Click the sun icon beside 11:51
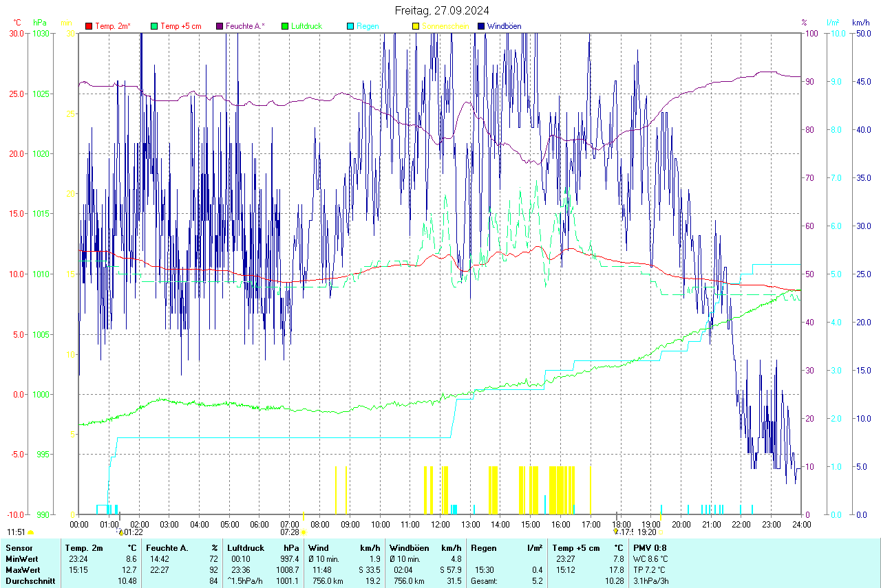This screenshot has width=881, height=588. (x=31, y=532)
